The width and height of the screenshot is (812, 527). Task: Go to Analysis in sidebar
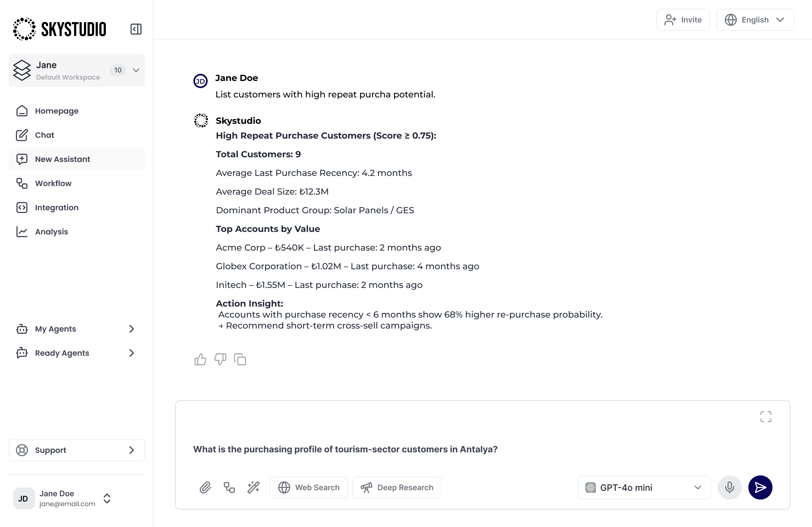click(x=52, y=232)
